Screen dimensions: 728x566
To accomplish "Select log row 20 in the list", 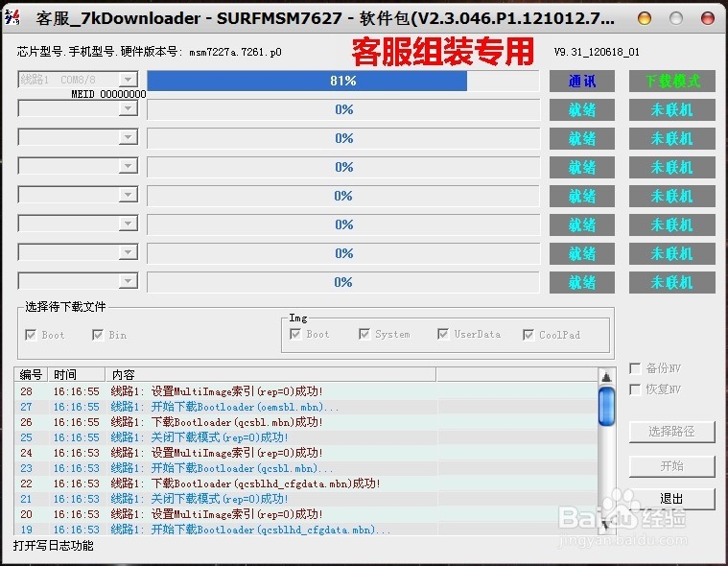I will tap(306, 514).
